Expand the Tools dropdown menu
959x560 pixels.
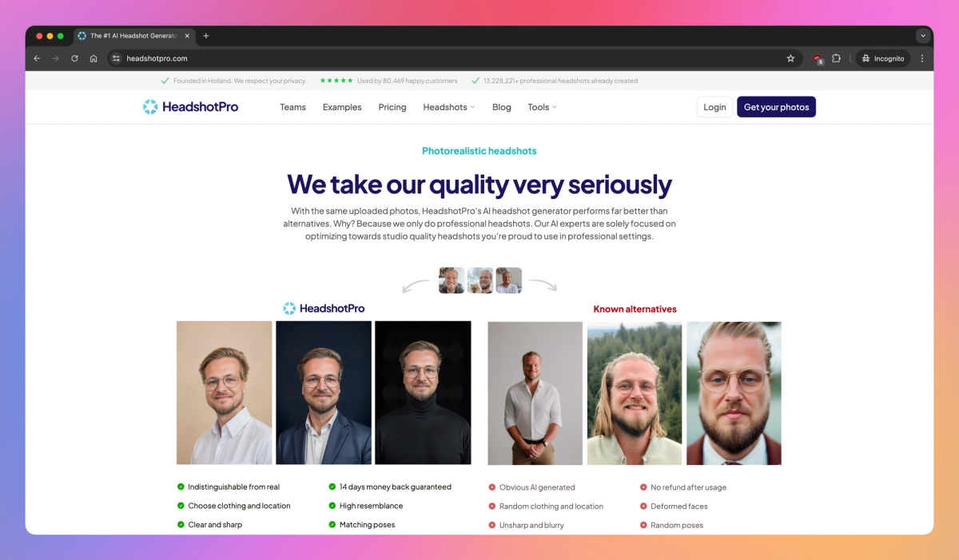coord(542,107)
